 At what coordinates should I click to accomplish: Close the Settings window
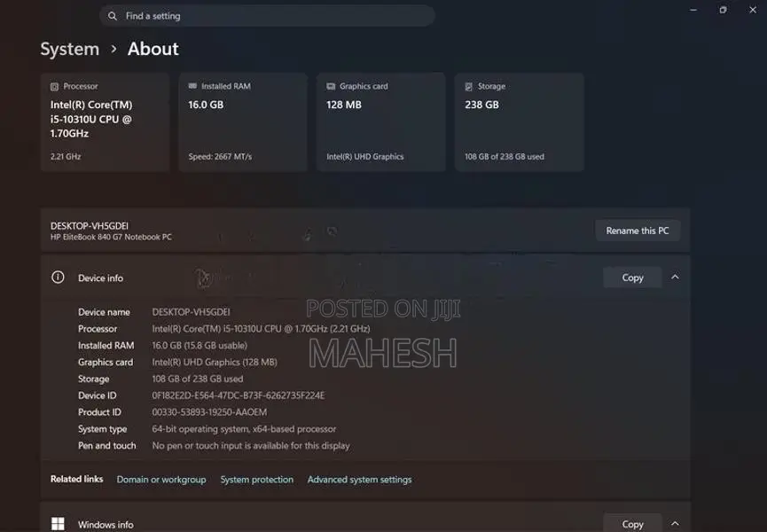(753, 10)
